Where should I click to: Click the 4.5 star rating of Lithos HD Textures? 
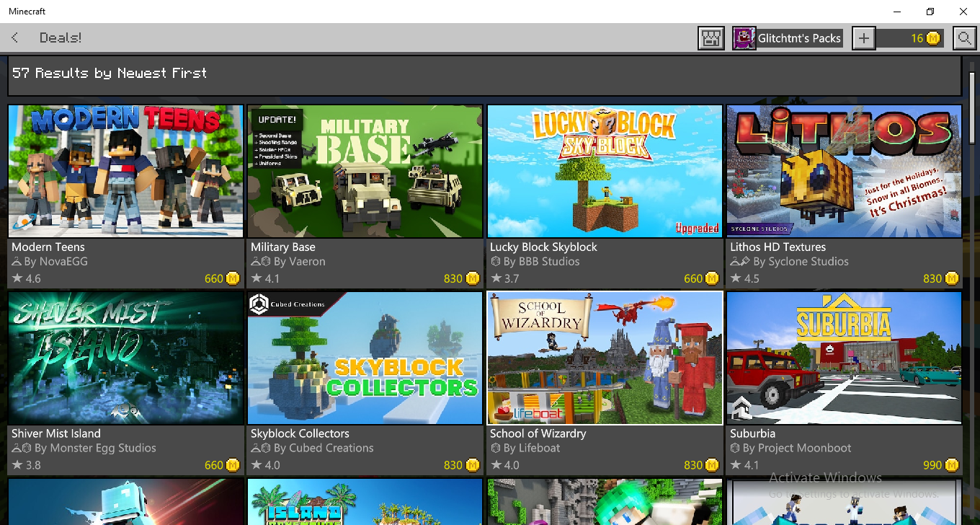744,278
